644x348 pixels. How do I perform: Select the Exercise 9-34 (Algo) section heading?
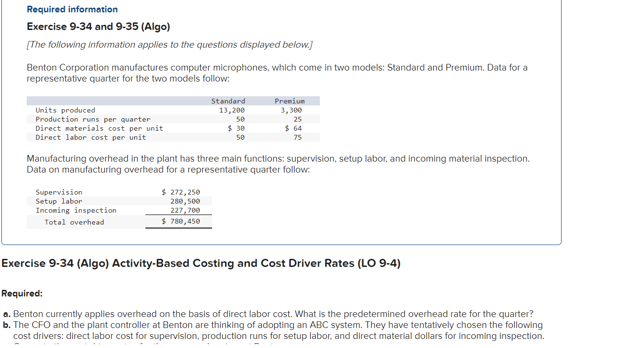(200, 263)
